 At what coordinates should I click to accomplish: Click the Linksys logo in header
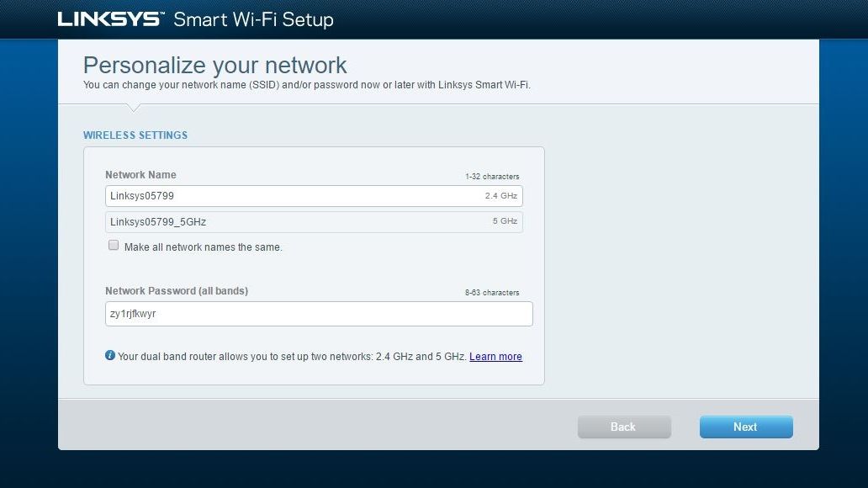(109, 19)
